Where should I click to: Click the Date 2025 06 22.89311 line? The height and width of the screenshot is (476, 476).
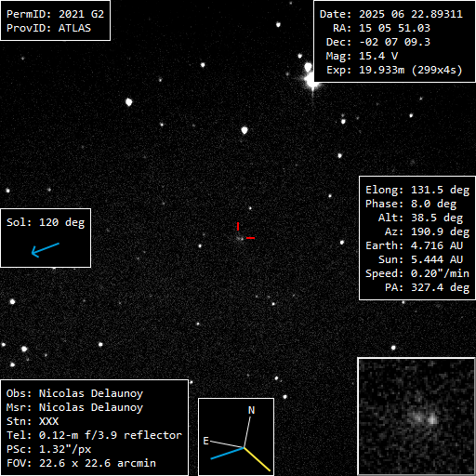pos(391,14)
